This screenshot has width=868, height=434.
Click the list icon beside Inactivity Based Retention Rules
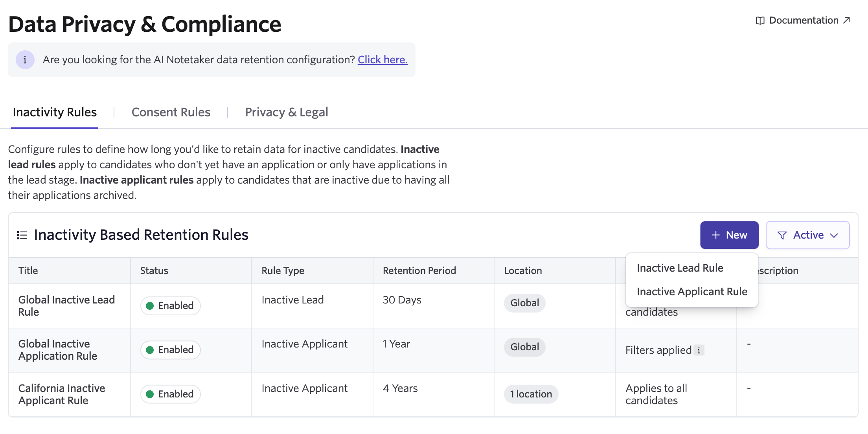coord(22,235)
